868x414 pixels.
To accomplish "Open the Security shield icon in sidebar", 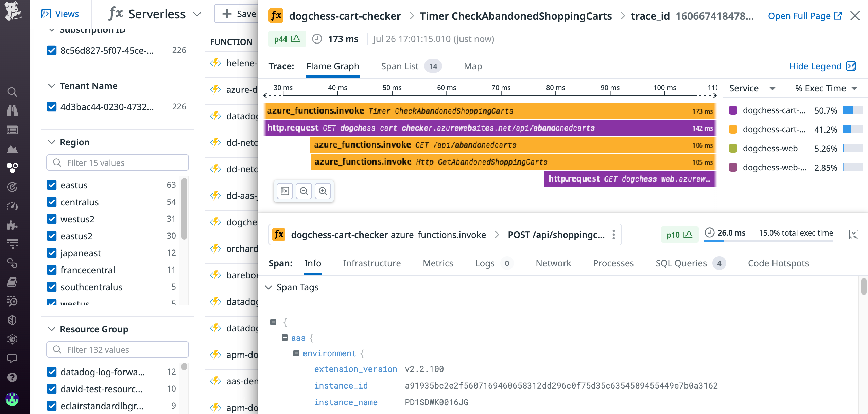I will (12, 320).
